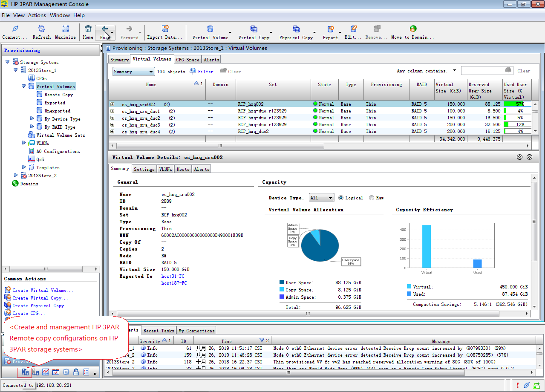
Task: Open the Summary view dropdown
Action: (x=133, y=72)
